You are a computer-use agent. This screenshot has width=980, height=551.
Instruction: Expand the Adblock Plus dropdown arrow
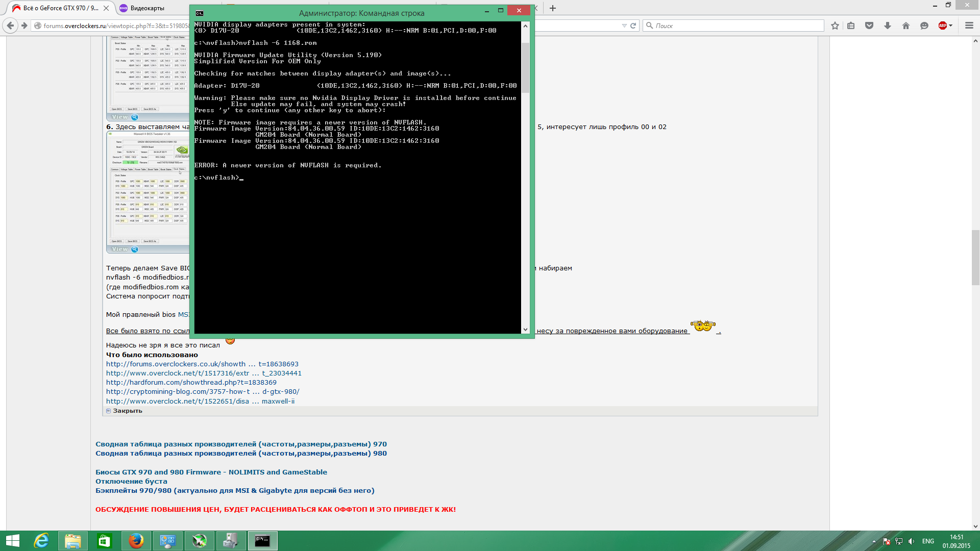(951, 26)
